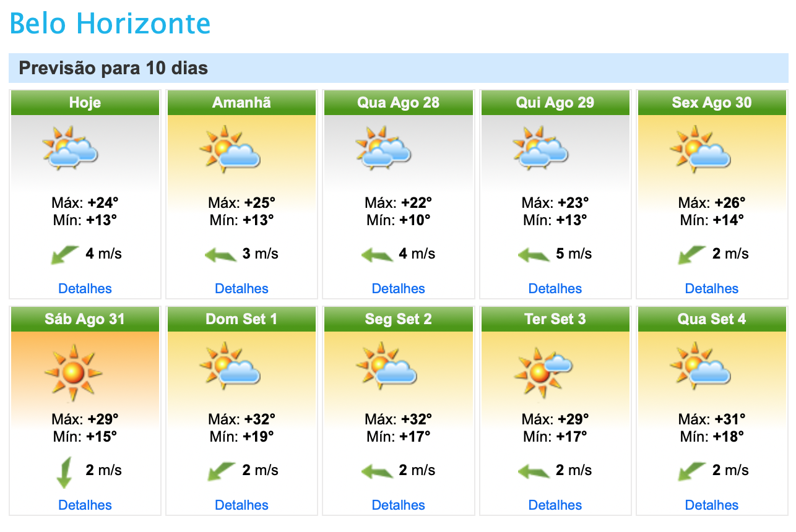Open Detalhes for Sáb Ago 31
Viewport: 796px width, 532px height.
click(85, 505)
